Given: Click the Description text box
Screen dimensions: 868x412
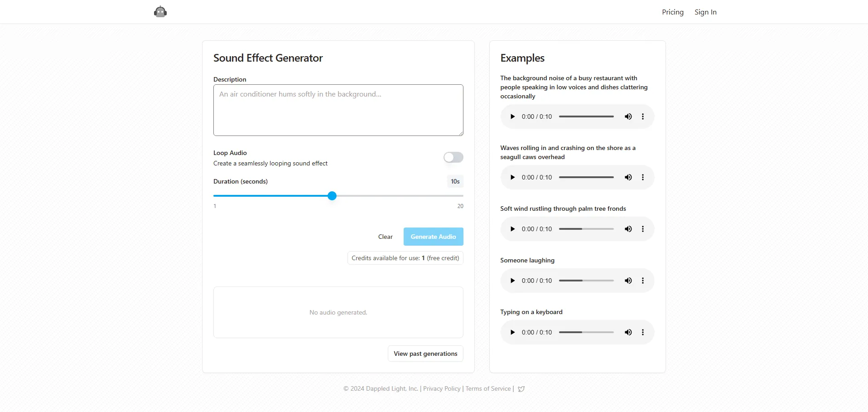Looking at the screenshot, I should [338, 110].
